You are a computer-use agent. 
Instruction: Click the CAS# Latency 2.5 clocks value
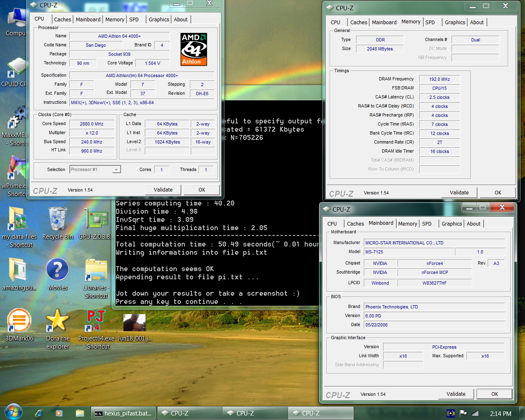[x=440, y=97]
